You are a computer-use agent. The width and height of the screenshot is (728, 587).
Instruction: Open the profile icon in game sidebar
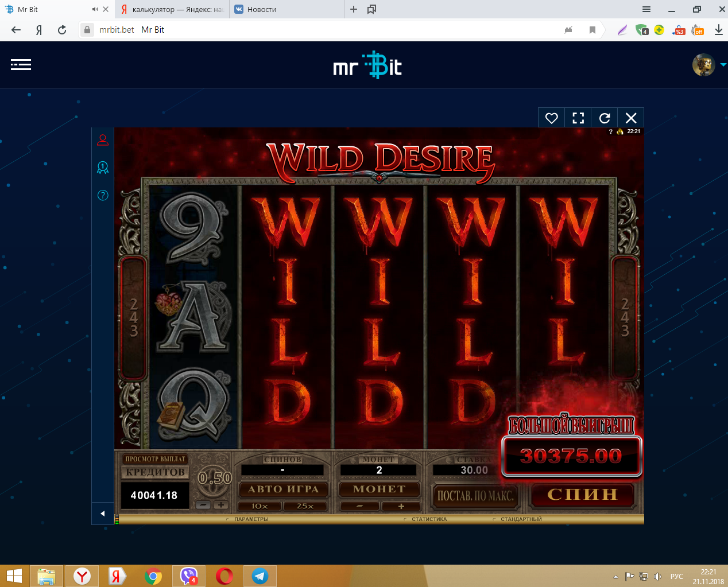[x=103, y=139]
